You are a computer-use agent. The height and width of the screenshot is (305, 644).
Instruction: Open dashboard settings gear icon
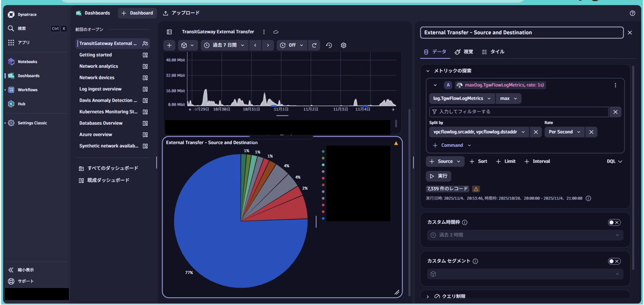pos(344,45)
